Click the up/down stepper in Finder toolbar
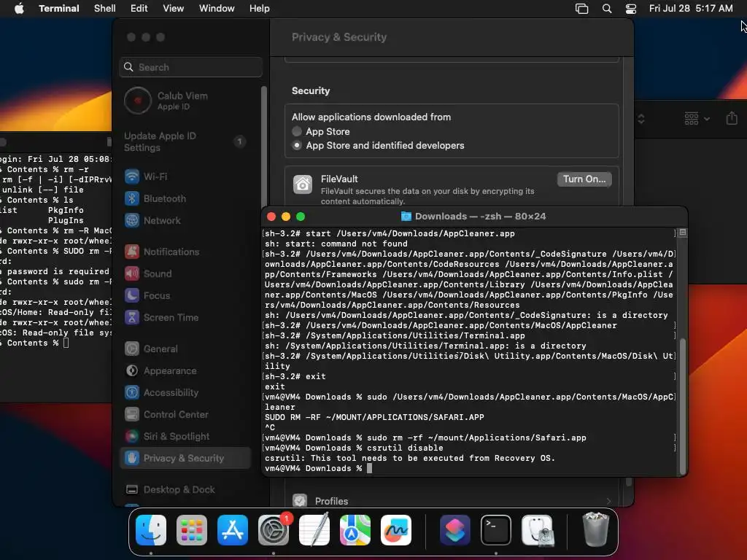Viewport: 747px width, 560px height. tap(640, 119)
